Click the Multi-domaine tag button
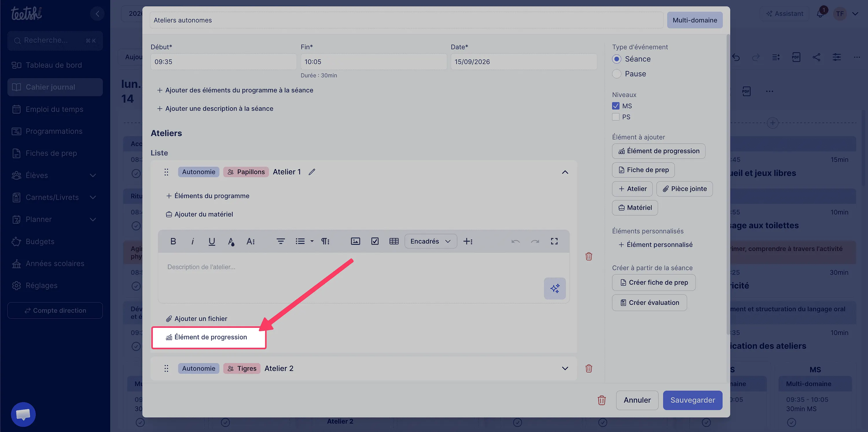The width and height of the screenshot is (868, 432). pyautogui.click(x=695, y=20)
